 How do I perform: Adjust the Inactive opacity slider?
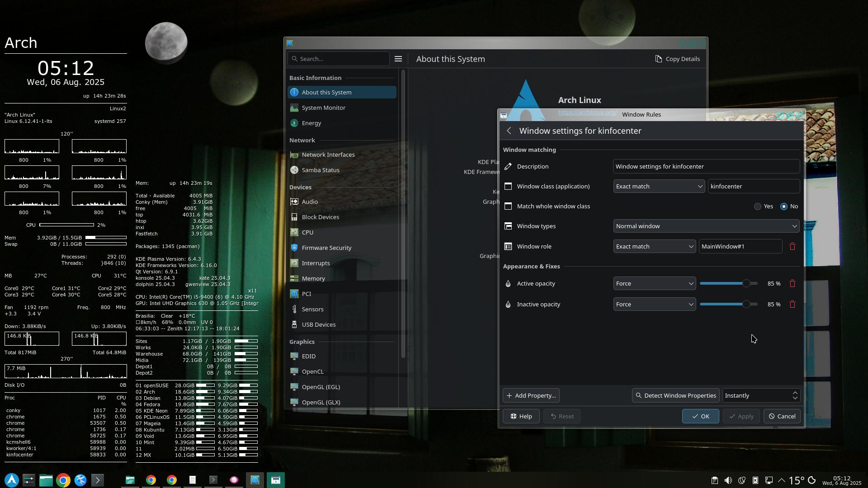pyautogui.click(x=728, y=305)
